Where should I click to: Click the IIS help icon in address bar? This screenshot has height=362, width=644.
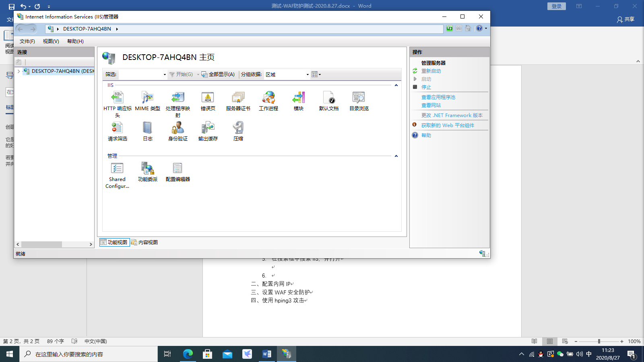479,29
